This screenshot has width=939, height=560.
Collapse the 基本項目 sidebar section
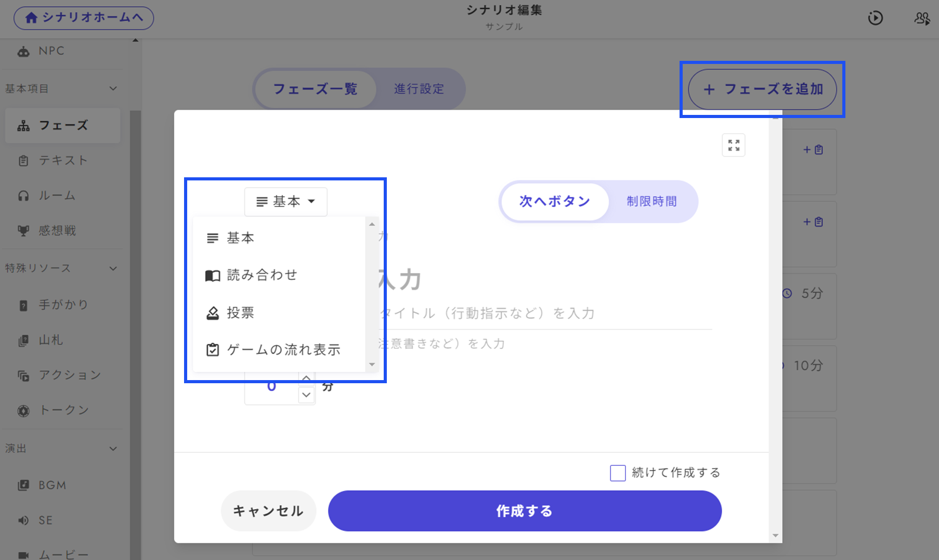tap(113, 89)
